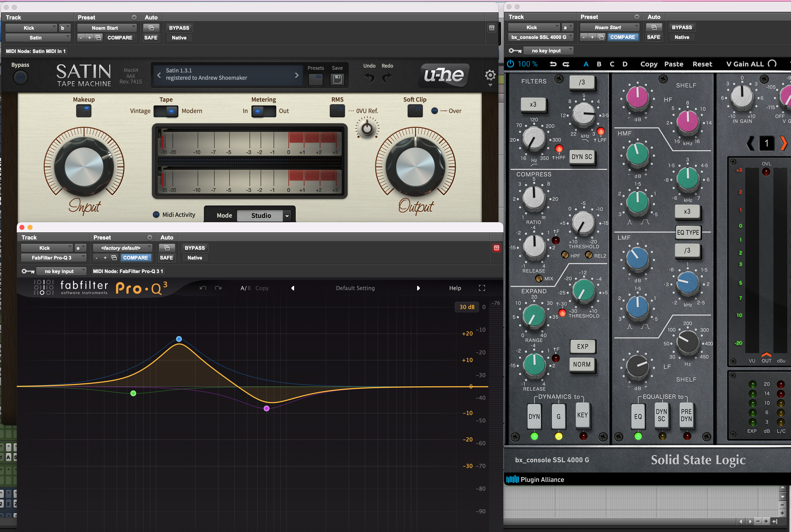Click SSL console Paste button
Screen dimensions: 791x532
point(673,64)
